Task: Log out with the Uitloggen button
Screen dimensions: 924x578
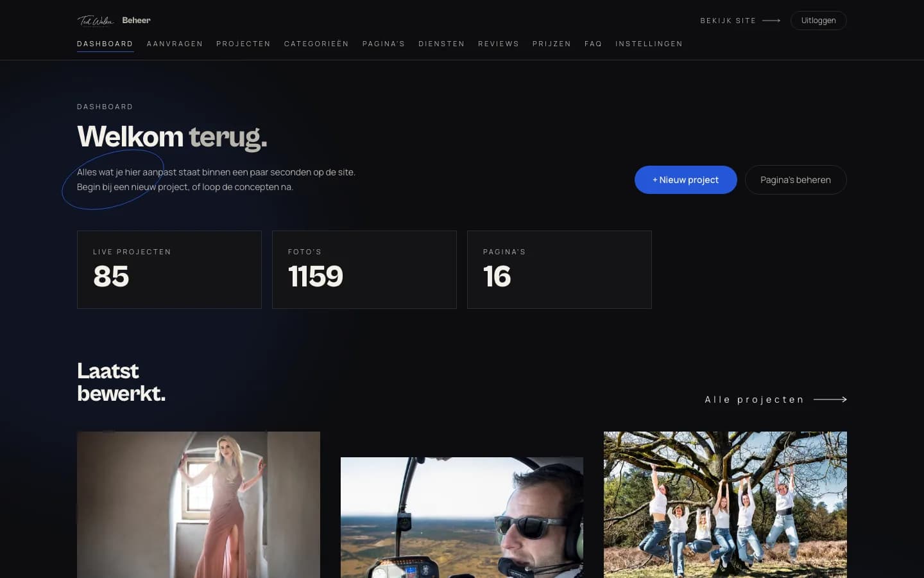Action: (x=818, y=21)
